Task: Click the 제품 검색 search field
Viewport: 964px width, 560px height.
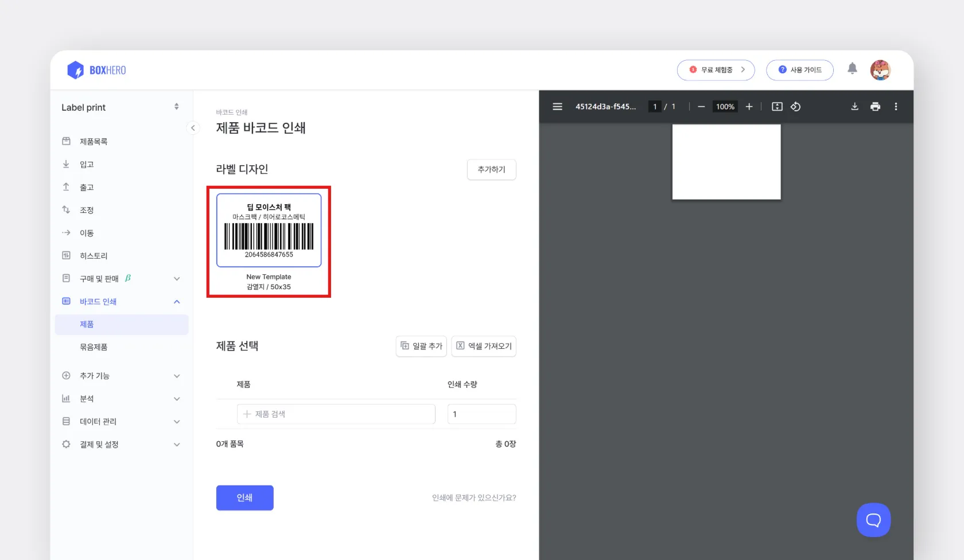Action: 336,414
